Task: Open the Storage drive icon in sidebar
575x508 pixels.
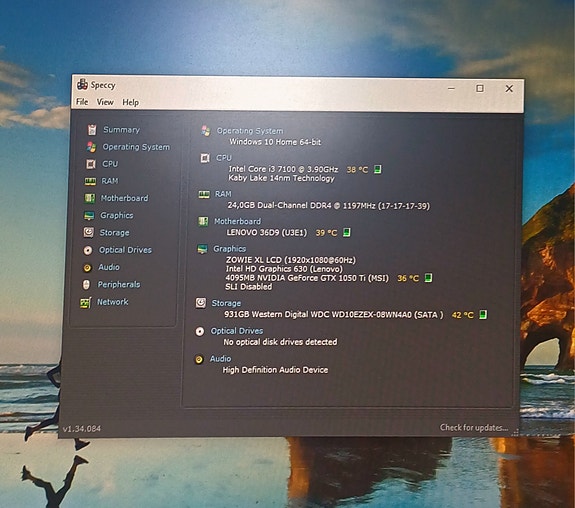Action: [88, 233]
